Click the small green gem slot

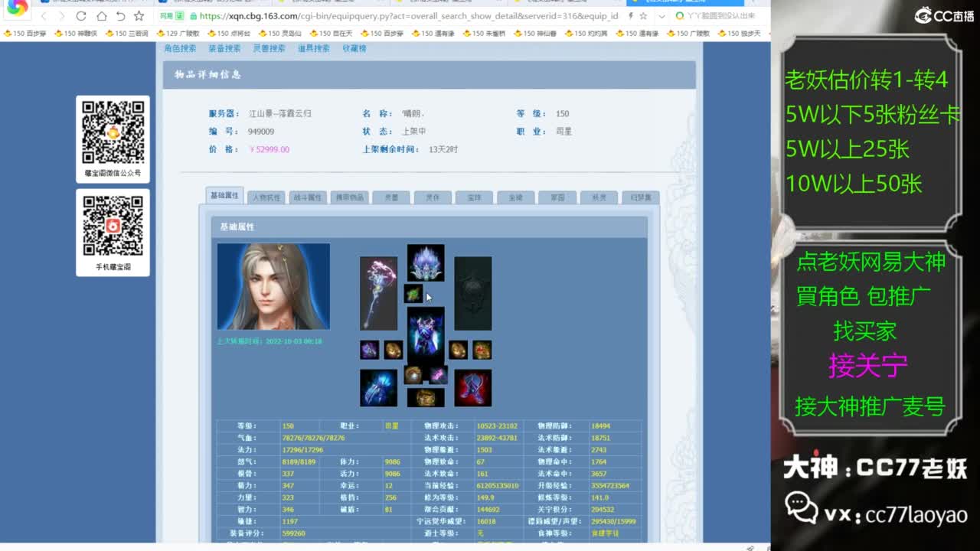(x=413, y=293)
